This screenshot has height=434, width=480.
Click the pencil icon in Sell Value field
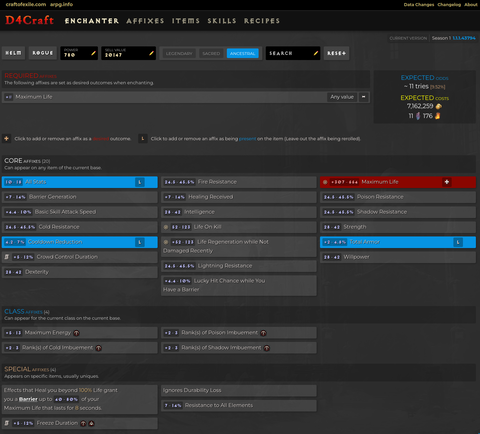click(x=151, y=53)
